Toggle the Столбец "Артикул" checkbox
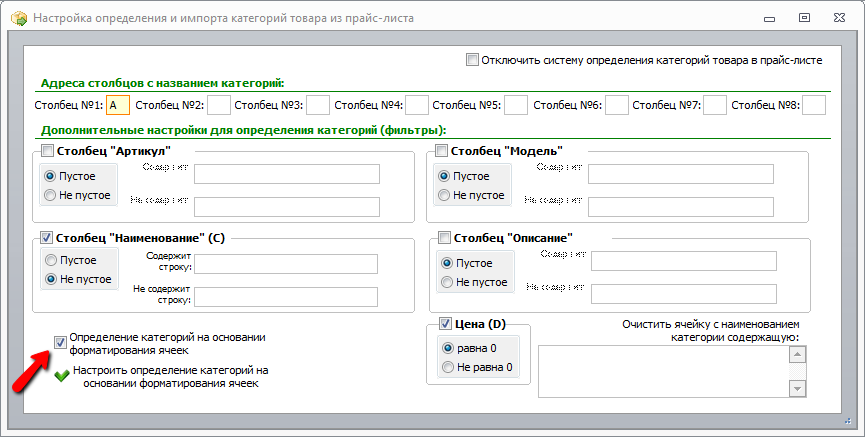This screenshot has height=437, width=865. tap(47, 151)
